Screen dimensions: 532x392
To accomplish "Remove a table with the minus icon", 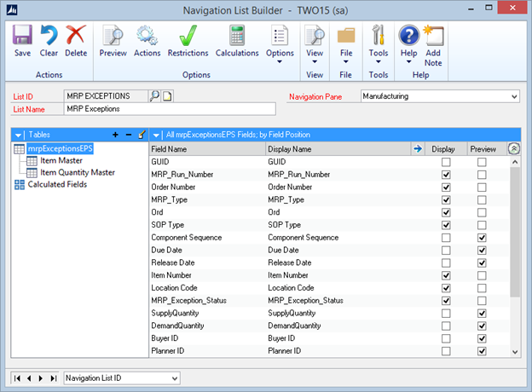I will [x=129, y=135].
